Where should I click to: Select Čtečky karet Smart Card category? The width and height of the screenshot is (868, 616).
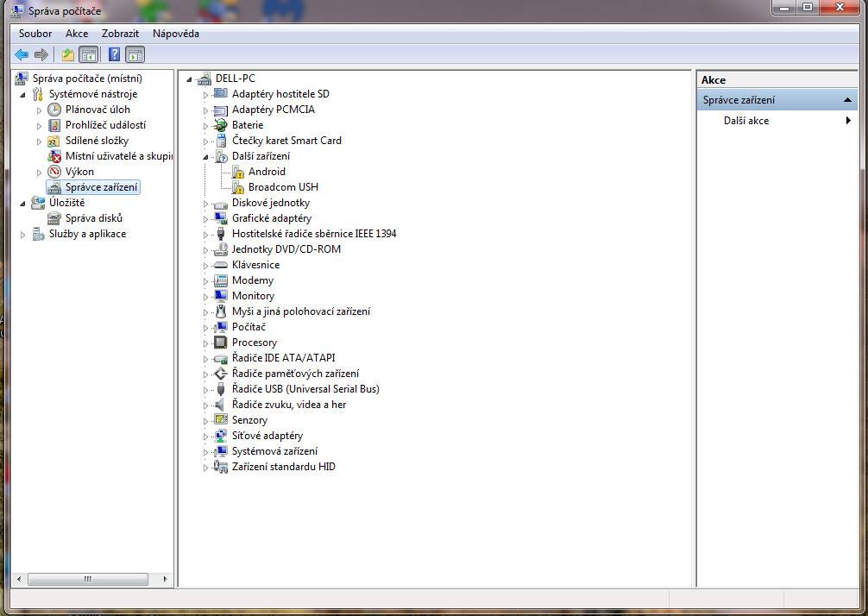pyautogui.click(x=286, y=141)
